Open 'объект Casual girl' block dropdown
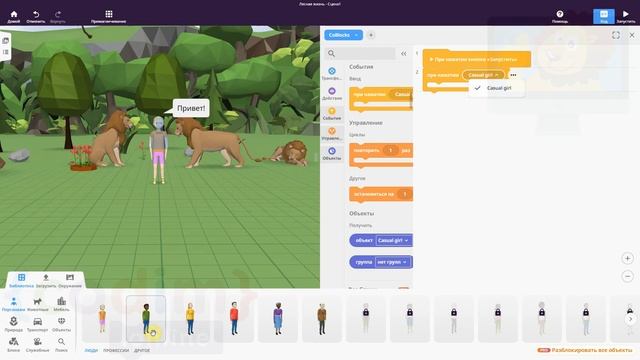 tap(393, 240)
